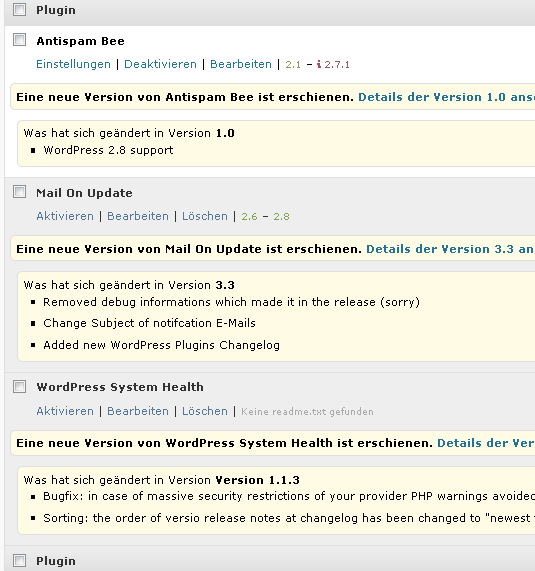Screen dimensions: 535x571
Task: Toggle the bottom Plugin select-all checkbox
Action: pos(19,560)
